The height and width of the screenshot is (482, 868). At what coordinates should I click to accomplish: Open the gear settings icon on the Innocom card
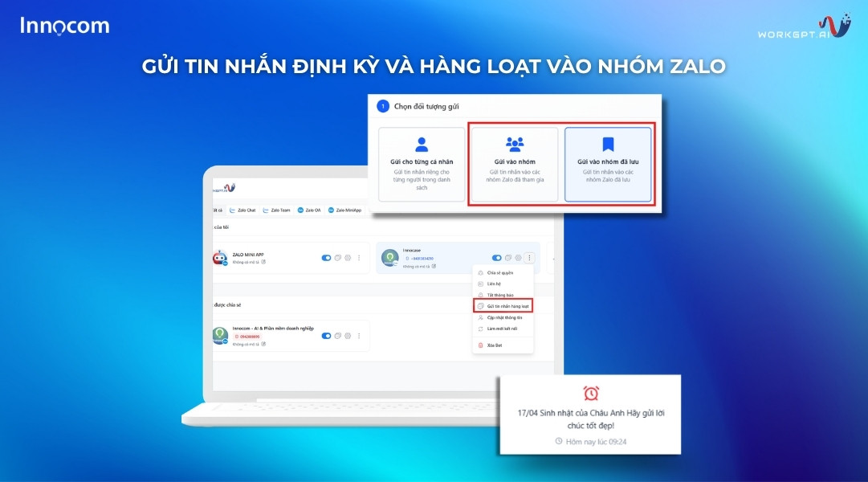pyautogui.click(x=348, y=336)
